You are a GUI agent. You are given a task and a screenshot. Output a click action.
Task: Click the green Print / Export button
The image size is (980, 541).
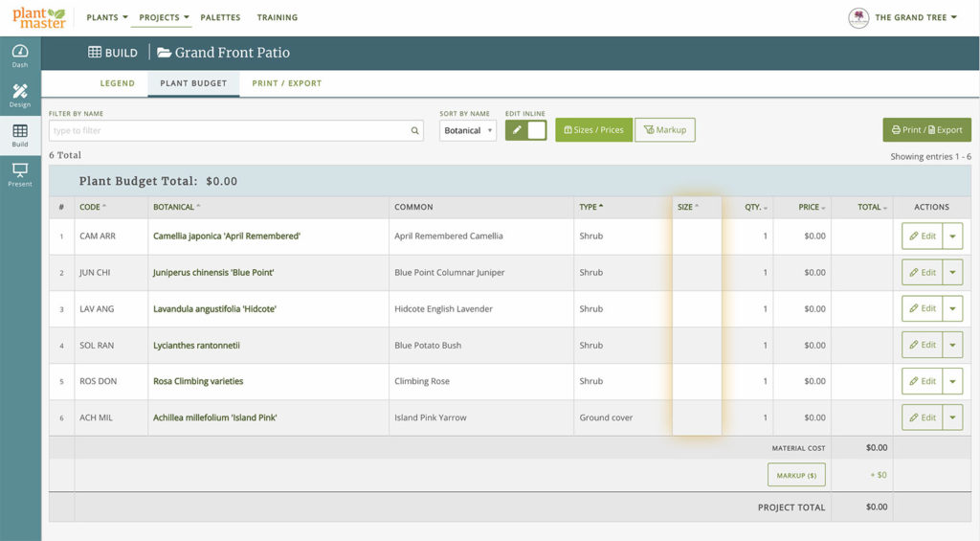(x=925, y=130)
